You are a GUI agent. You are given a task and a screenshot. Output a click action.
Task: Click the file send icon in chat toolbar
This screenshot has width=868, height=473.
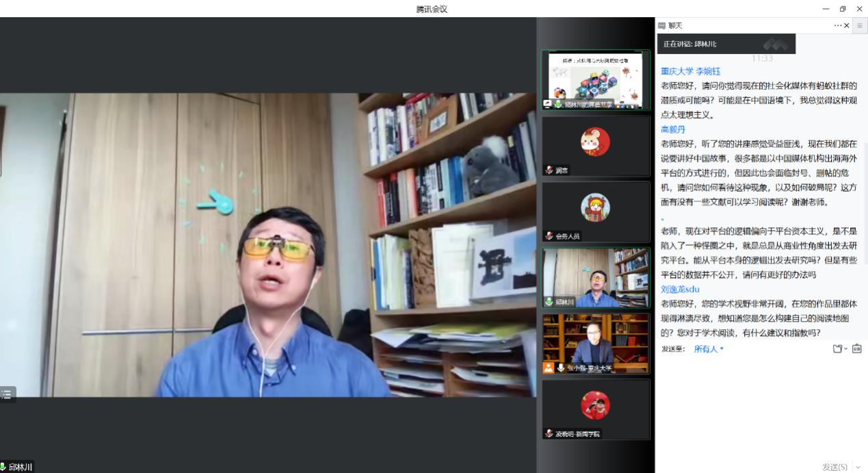pos(837,349)
